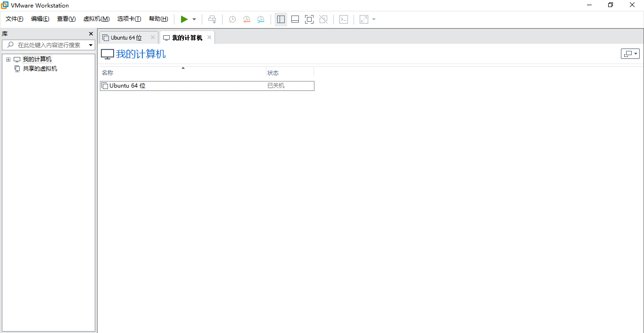
Task: Open the 虚拟机(M) menu
Action: tap(96, 19)
